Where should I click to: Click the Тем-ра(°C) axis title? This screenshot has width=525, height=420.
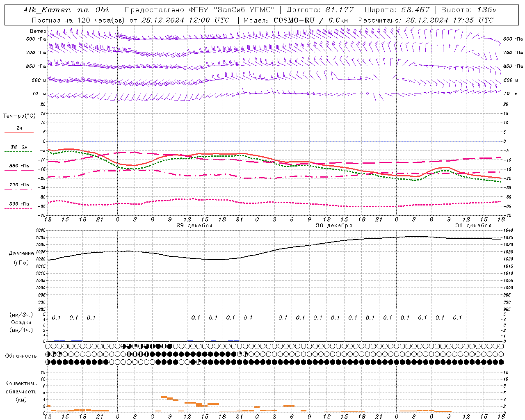coord(19,116)
